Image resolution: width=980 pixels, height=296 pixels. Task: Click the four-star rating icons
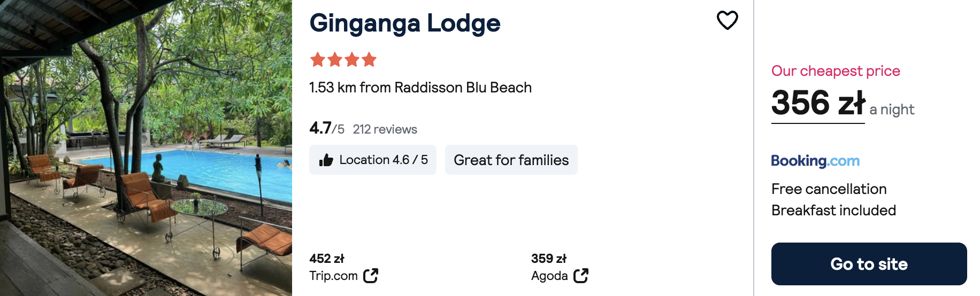343,59
